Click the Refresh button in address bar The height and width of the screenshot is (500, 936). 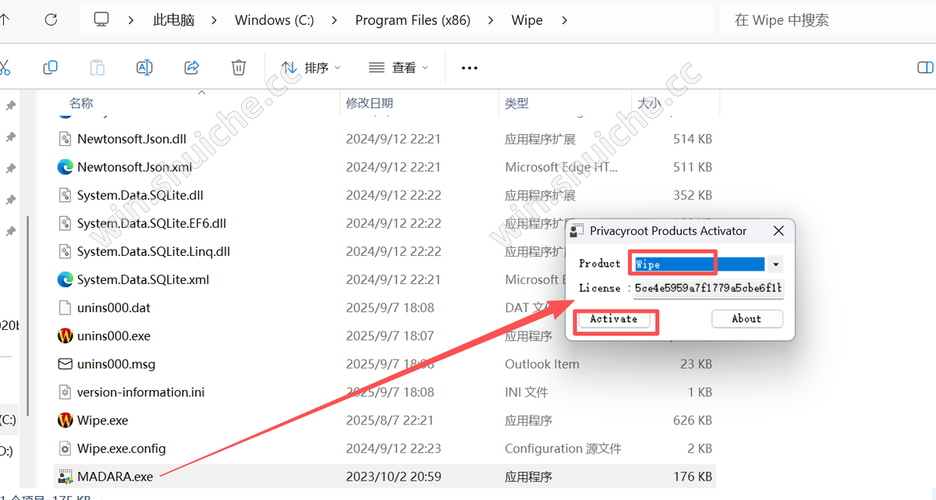click(x=51, y=20)
